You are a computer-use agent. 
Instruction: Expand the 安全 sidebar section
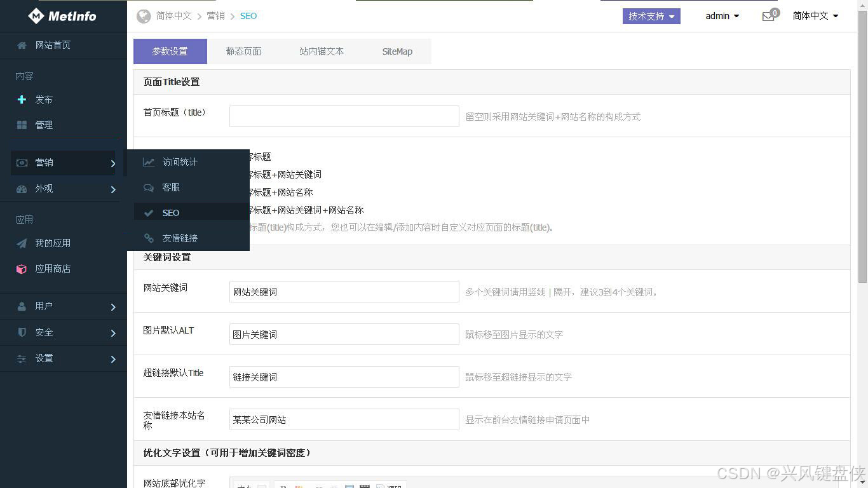click(x=64, y=332)
